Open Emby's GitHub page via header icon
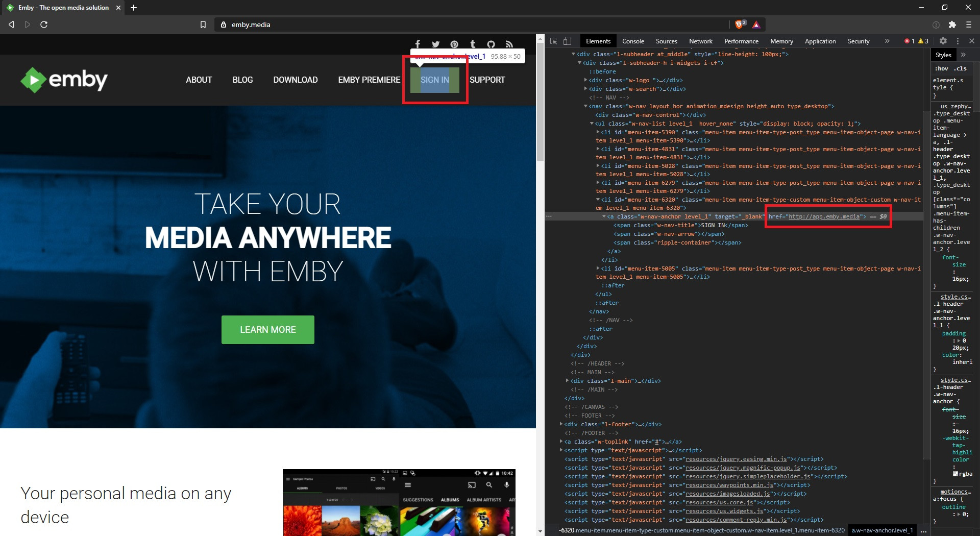 coord(491,44)
